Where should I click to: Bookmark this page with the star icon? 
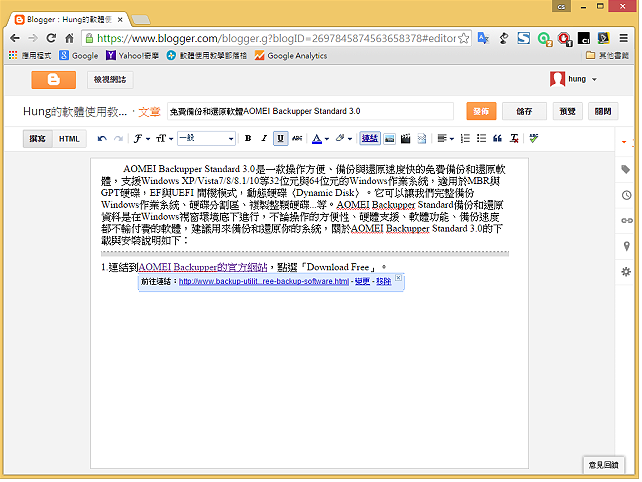tap(463, 38)
